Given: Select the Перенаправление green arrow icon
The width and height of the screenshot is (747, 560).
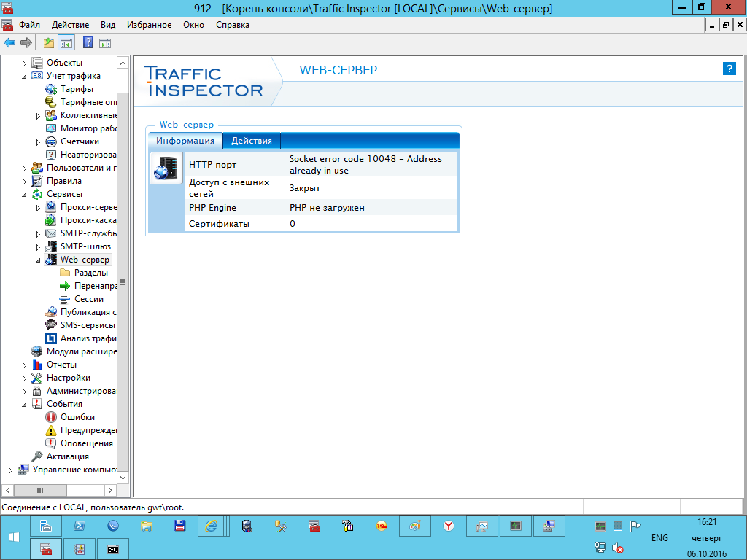Looking at the screenshot, I should (64, 286).
